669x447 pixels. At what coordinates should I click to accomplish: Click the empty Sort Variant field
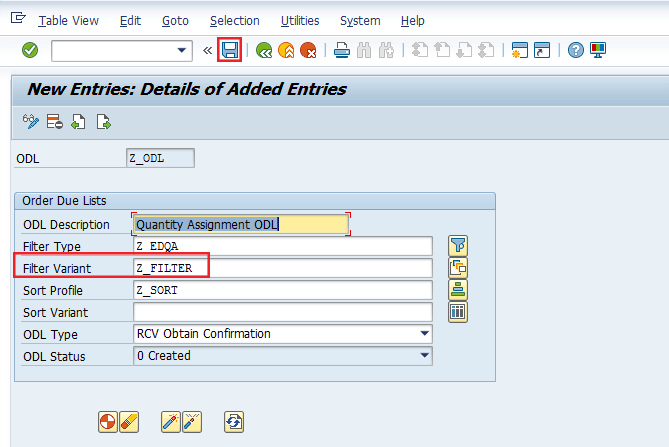282,312
